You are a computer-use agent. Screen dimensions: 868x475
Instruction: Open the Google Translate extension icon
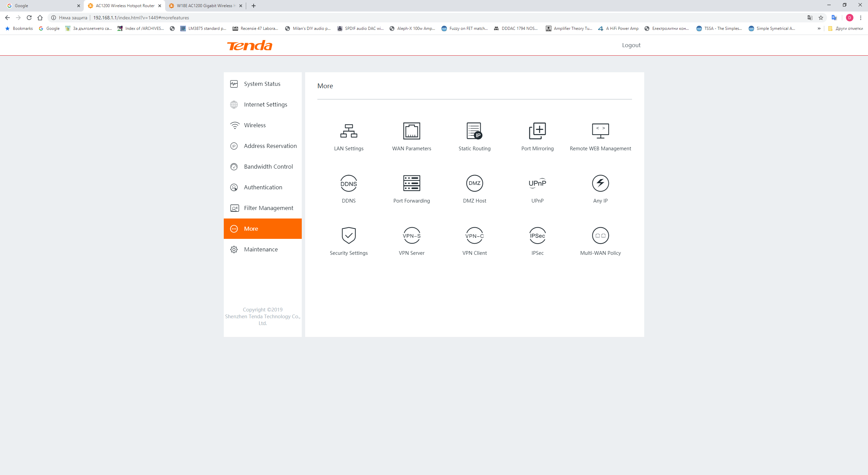point(834,18)
